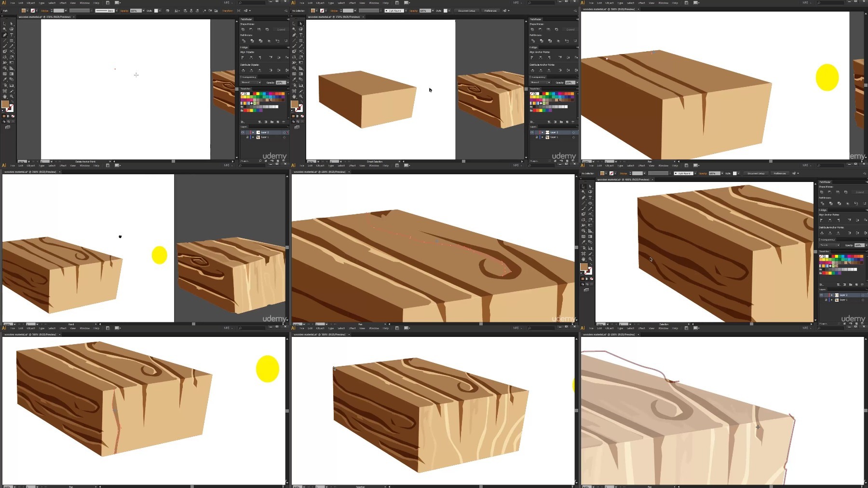The width and height of the screenshot is (868, 488).
Task: Open File menu in top-left frame
Action: click(x=13, y=3)
